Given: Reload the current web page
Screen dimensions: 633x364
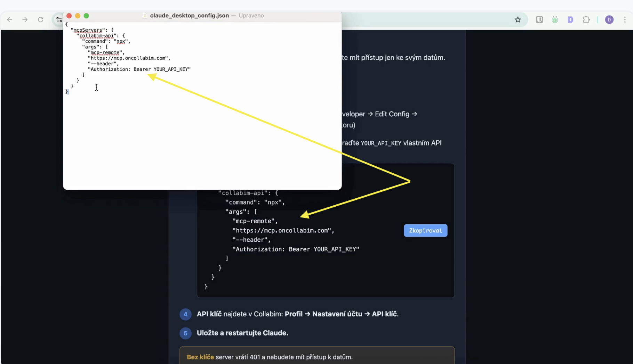Looking at the screenshot, I should click(x=41, y=20).
